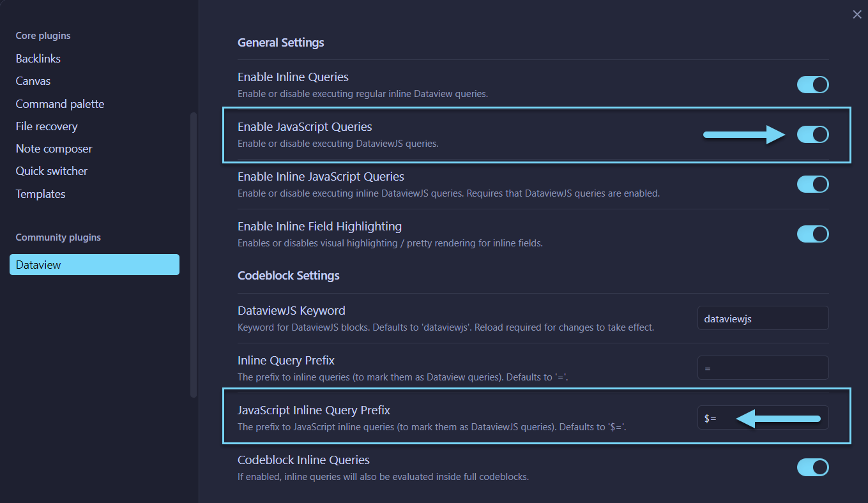
Task: Open Templates plugin settings
Action: [41, 194]
